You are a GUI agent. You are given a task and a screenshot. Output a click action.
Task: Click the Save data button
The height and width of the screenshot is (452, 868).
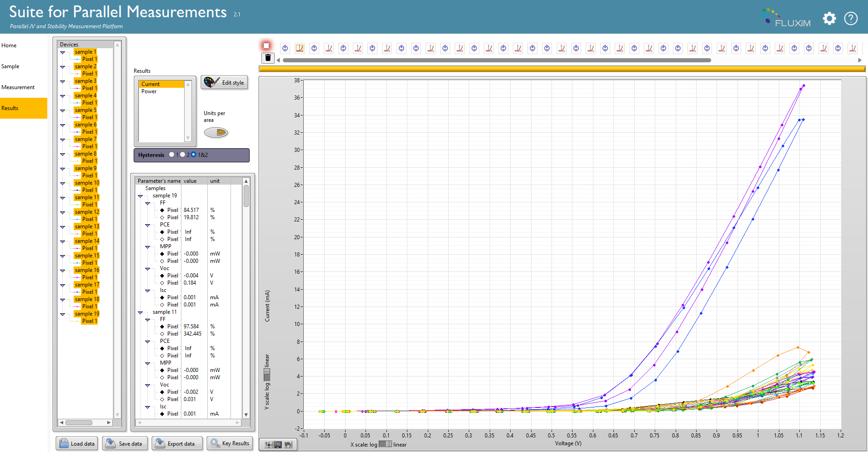pos(125,443)
